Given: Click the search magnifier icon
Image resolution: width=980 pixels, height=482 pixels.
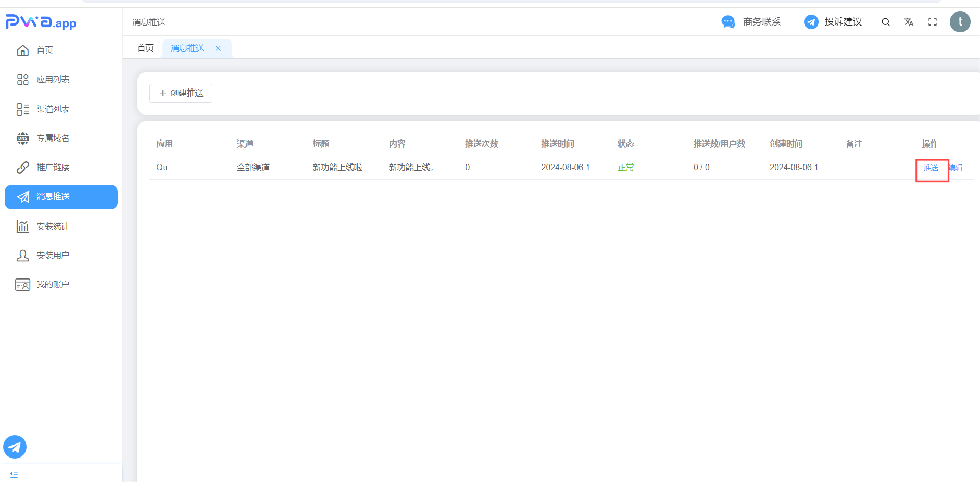Looking at the screenshot, I should (x=885, y=22).
